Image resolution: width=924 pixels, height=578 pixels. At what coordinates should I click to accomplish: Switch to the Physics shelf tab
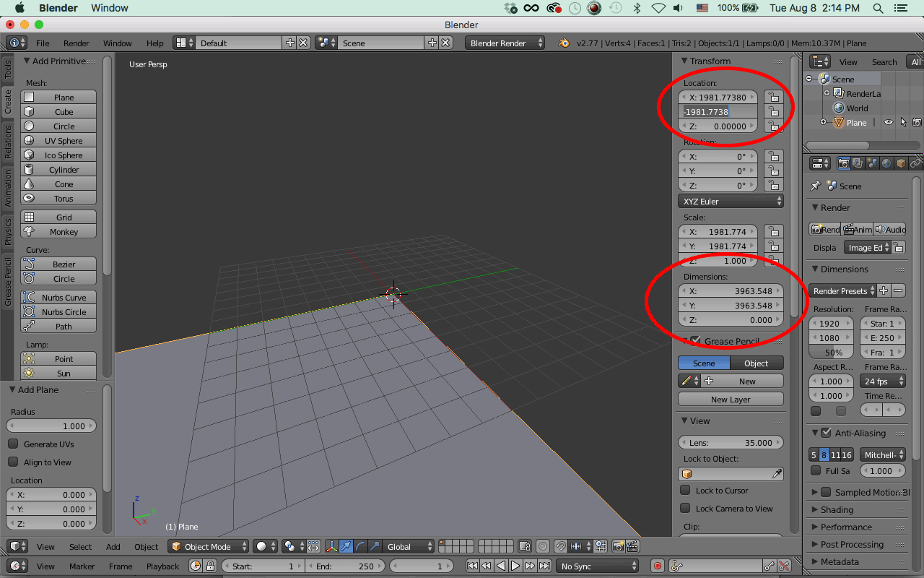8,232
